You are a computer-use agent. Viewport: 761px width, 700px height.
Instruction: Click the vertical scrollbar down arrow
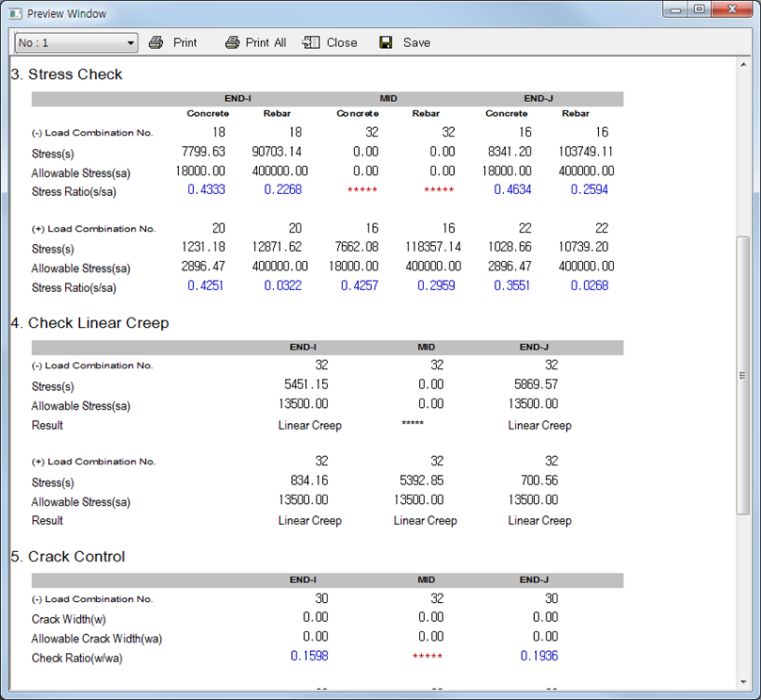tap(743, 682)
